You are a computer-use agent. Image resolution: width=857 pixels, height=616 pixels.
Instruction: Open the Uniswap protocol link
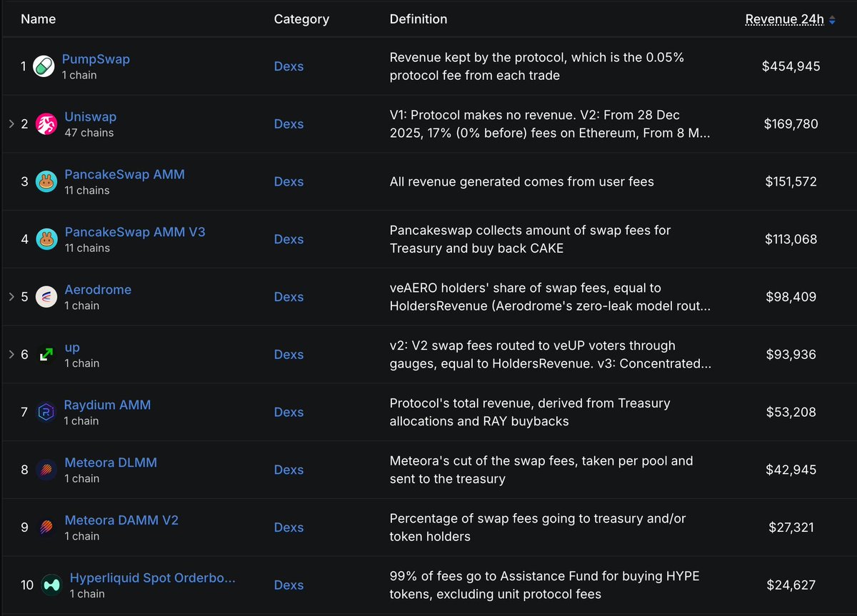coord(91,117)
